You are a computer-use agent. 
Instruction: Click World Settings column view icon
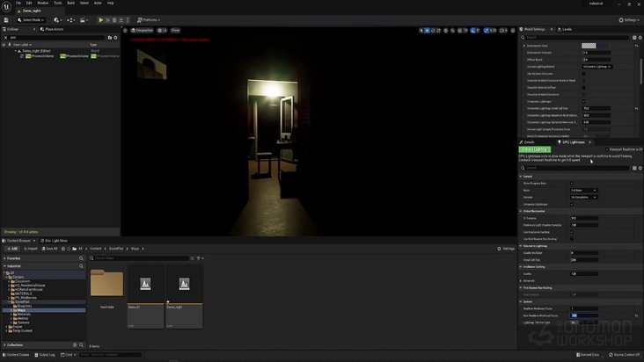pos(634,37)
